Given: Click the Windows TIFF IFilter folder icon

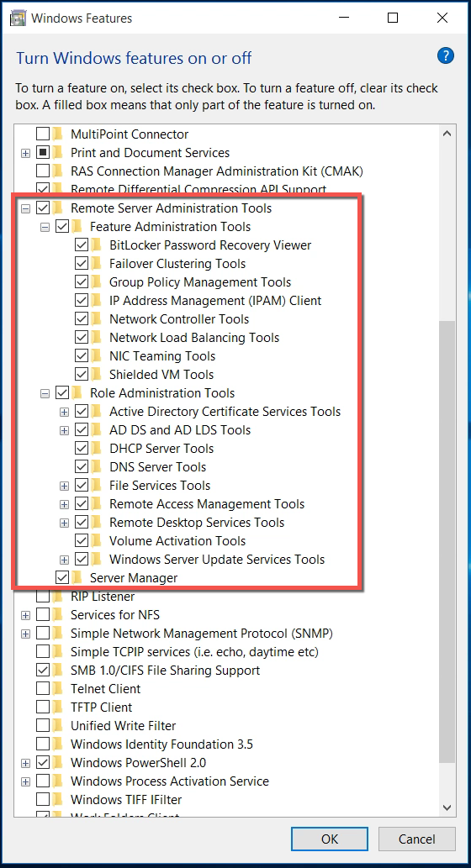Looking at the screenshot, I should coord(58,799).
